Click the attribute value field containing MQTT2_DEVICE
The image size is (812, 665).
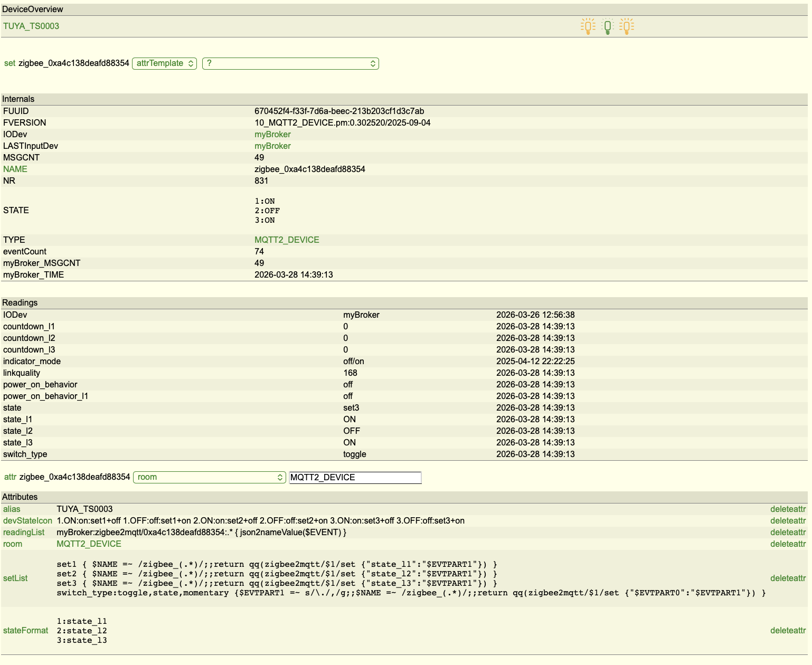coord(355,478)
